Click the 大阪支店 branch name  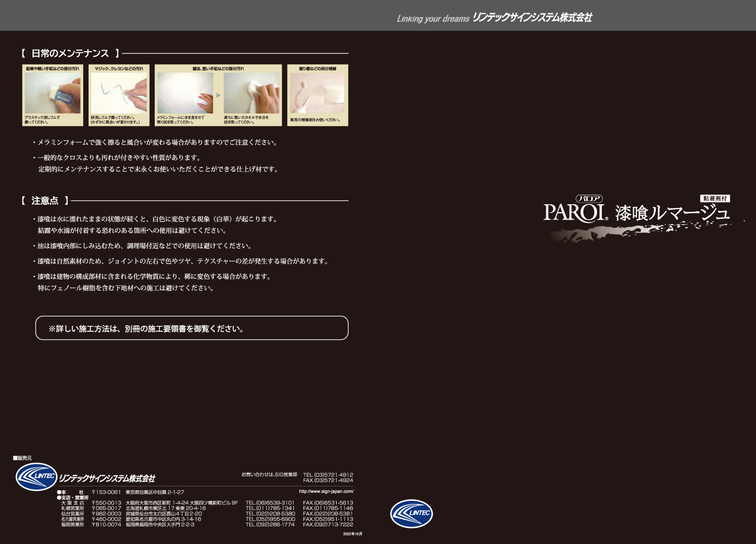coord(73,503)
